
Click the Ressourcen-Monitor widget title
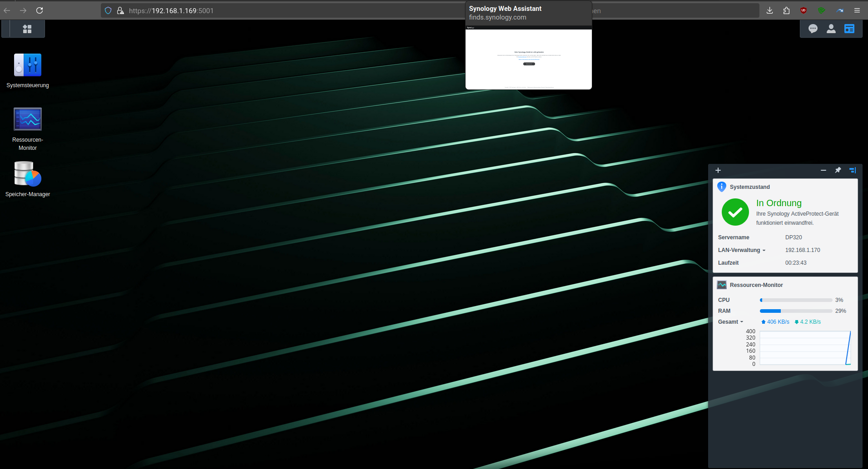(x=756, y=285)
